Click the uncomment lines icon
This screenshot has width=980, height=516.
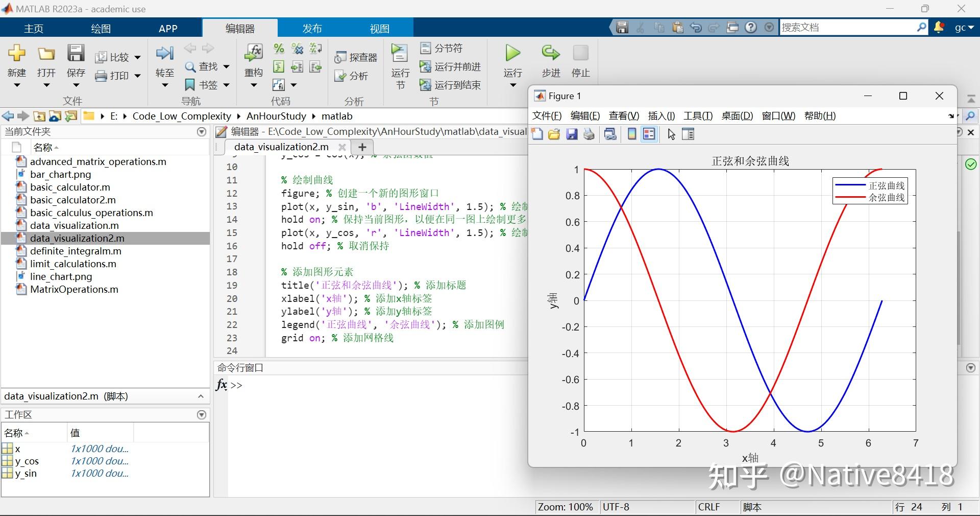[297, 49]
